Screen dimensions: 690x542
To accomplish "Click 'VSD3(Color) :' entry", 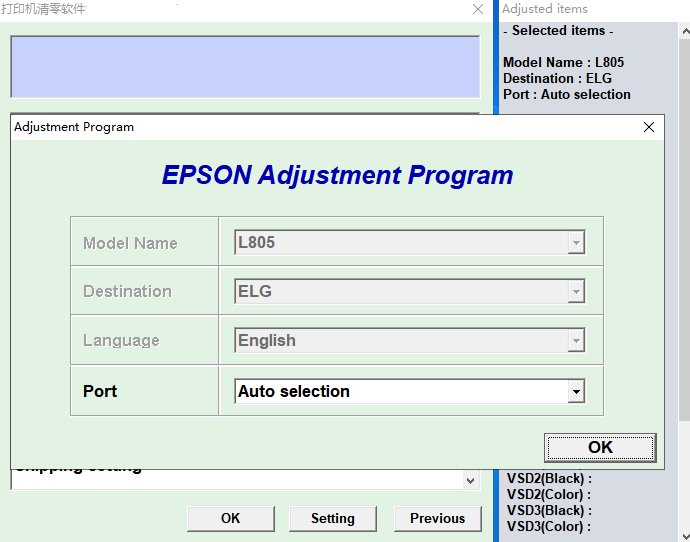I will (x=549, y=527).
